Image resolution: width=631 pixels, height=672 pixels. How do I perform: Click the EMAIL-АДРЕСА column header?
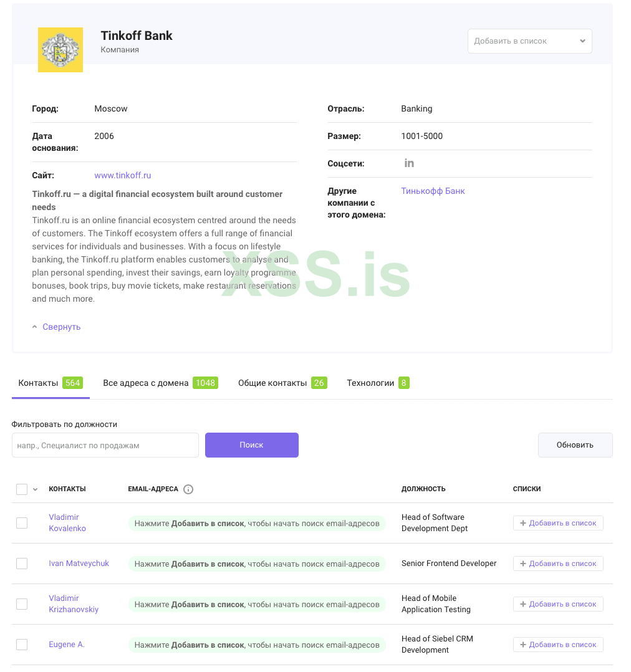click(153, 489)
